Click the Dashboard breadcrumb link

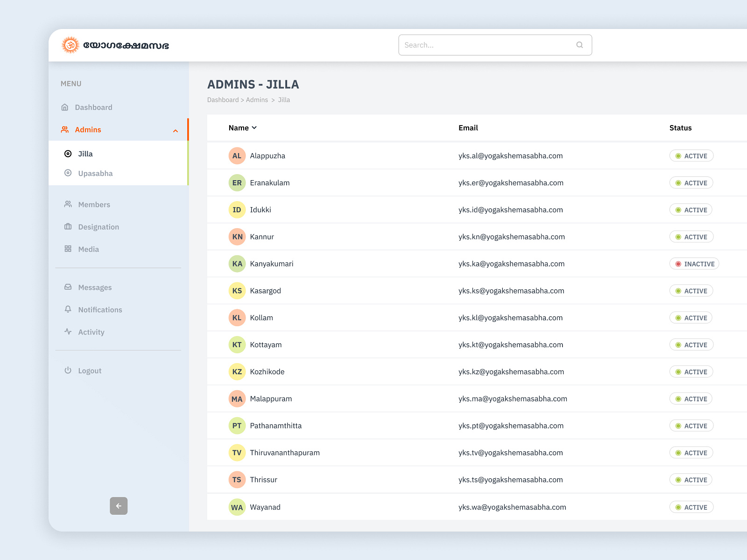coord(223,100)
